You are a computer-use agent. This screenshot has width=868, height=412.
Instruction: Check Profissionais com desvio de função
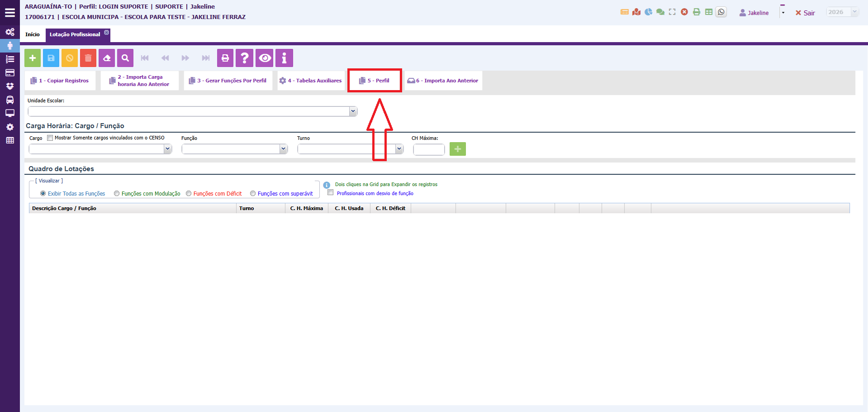point(331,193)
